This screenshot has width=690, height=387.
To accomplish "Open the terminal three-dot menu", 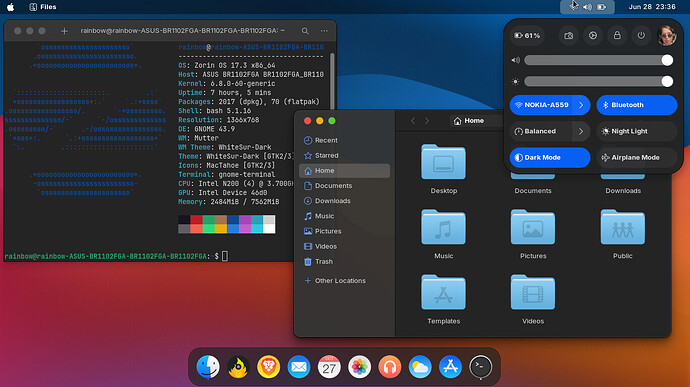I will (x=324, y=31).
